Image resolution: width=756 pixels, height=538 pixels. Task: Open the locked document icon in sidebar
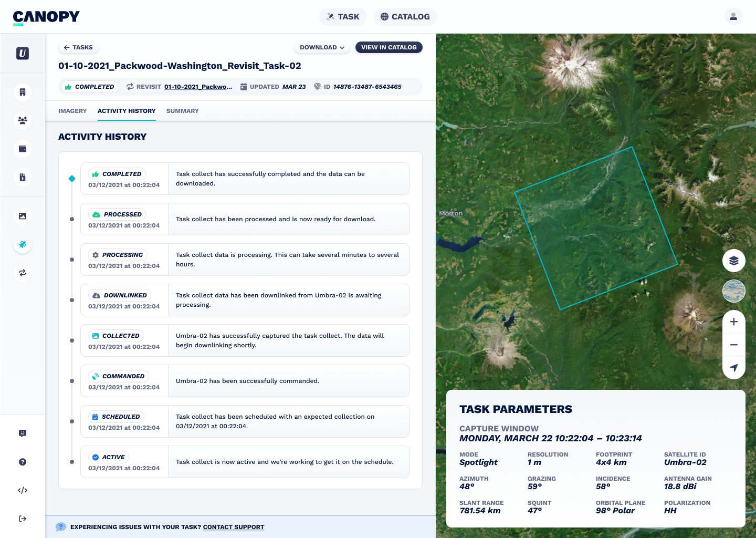[x=23, y=177]
